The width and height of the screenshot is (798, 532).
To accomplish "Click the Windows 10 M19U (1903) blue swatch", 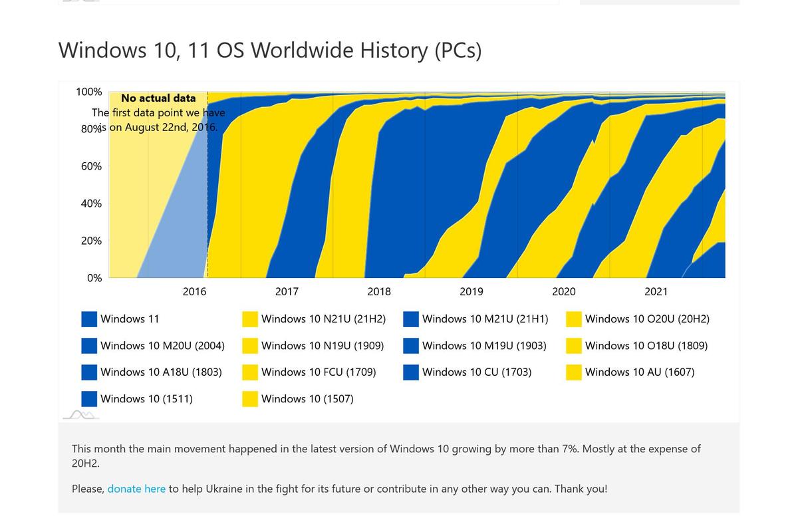I will coord(411,346).
